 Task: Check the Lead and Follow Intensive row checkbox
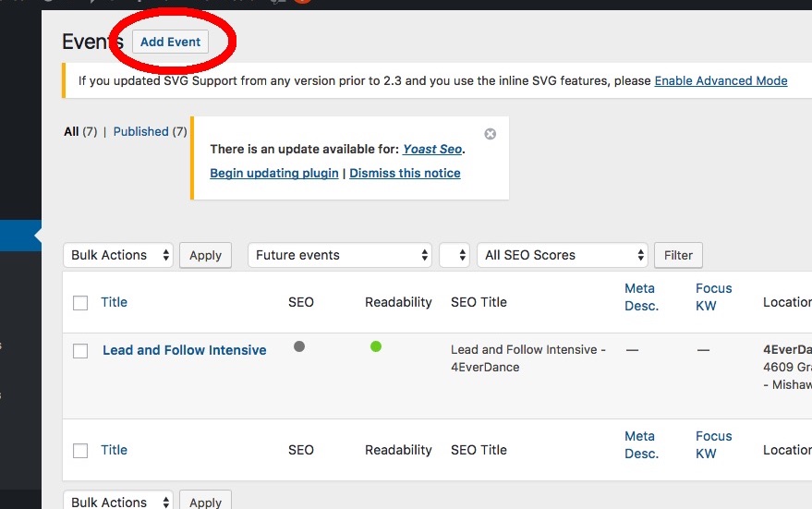80,350
